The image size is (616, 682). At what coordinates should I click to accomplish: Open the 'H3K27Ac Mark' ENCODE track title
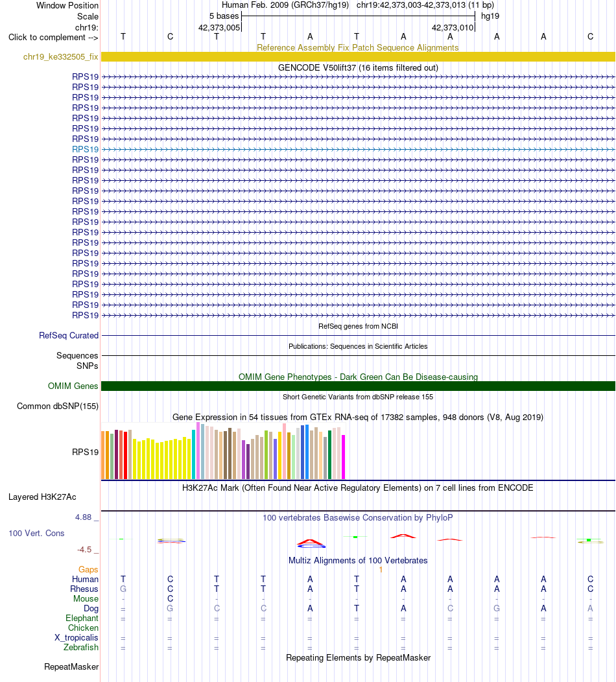click(357, 488)
